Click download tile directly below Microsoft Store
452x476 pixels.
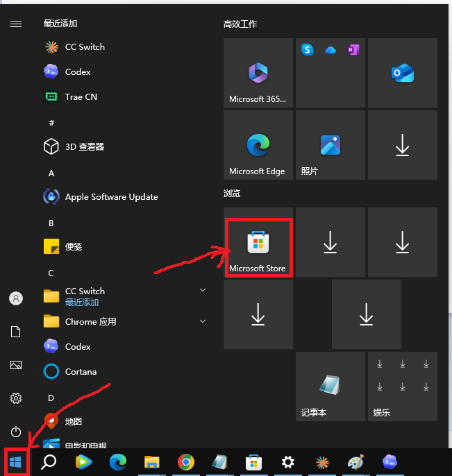258,314
